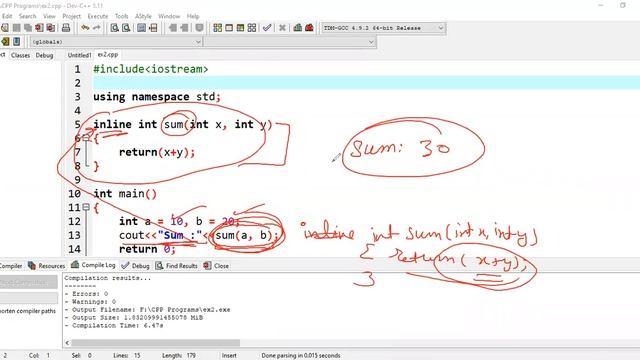Click 'Done parsing in 0.015 seconds' status text

301,356
